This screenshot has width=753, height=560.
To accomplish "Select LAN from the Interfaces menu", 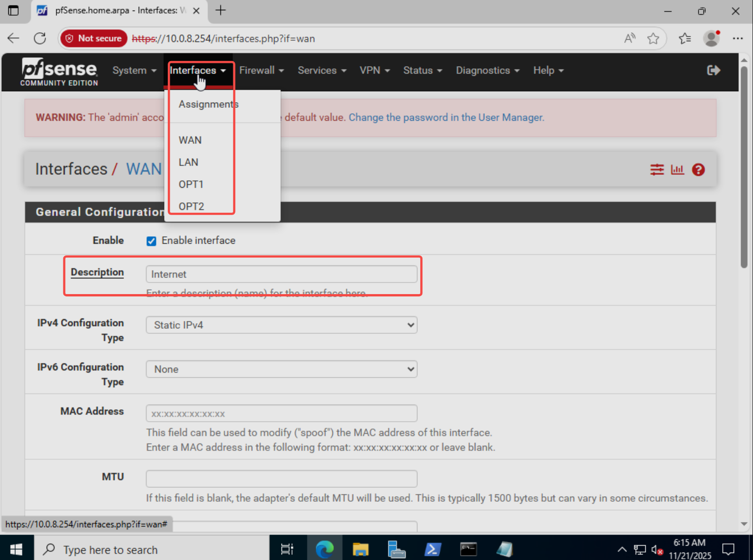I will pos(189,162).
